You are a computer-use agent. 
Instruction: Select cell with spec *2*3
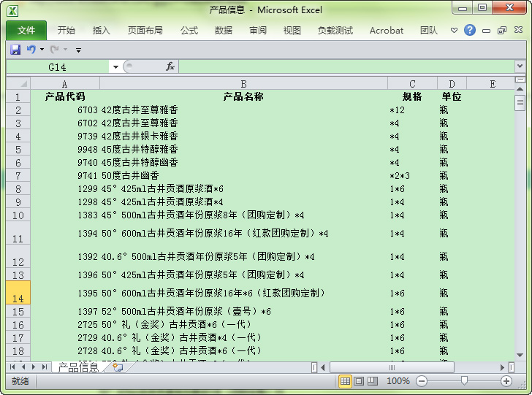coord(412,176)
